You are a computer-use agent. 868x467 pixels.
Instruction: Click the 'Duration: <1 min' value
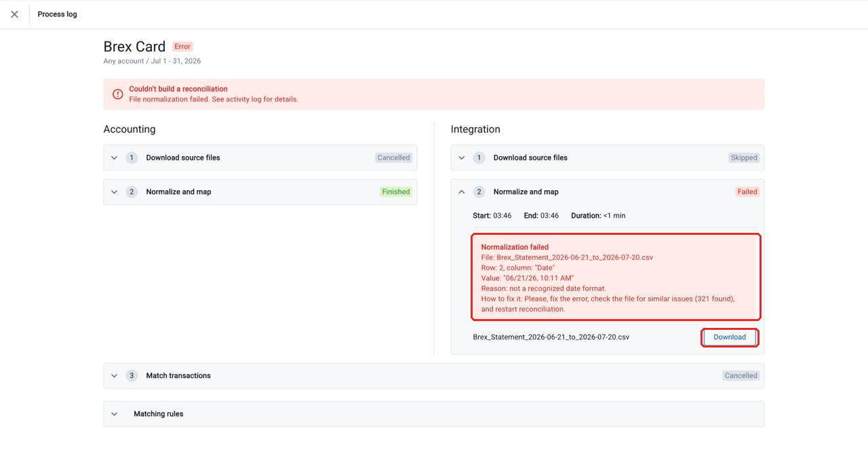598,216
